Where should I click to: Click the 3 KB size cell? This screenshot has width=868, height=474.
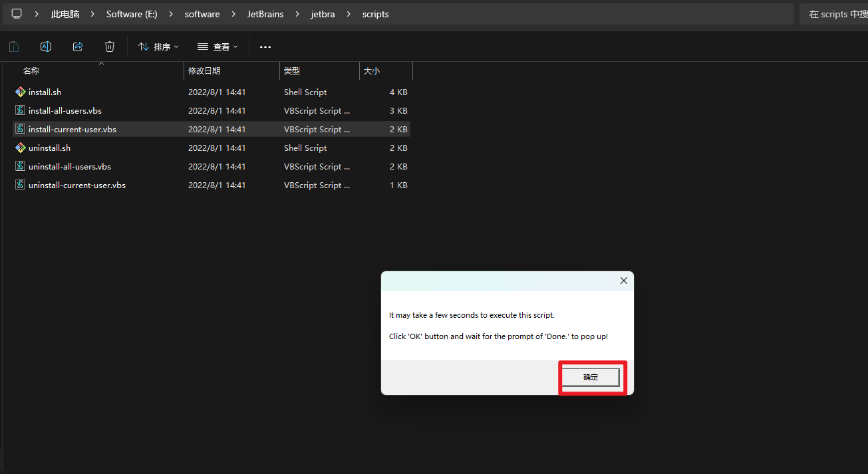tap(398, 111)
